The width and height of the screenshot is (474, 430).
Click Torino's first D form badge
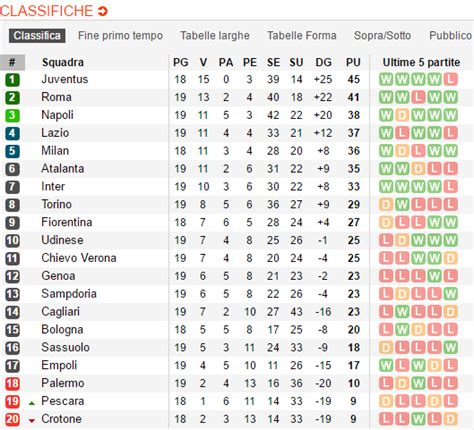(386, 204)
